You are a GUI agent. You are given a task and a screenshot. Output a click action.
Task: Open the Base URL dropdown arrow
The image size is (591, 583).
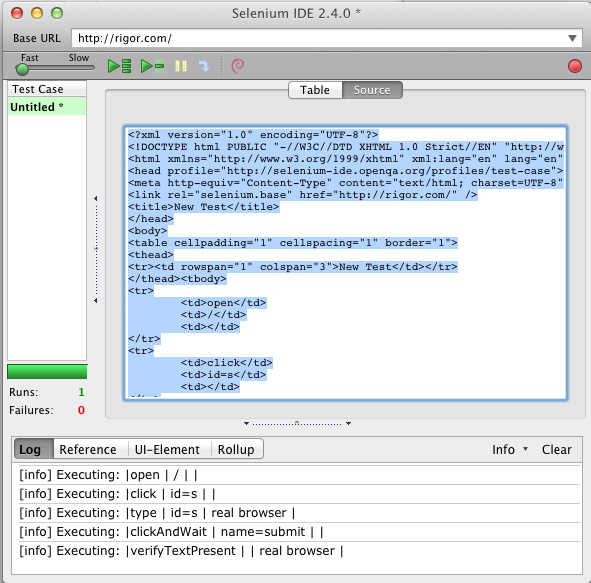tap(572, 38)
